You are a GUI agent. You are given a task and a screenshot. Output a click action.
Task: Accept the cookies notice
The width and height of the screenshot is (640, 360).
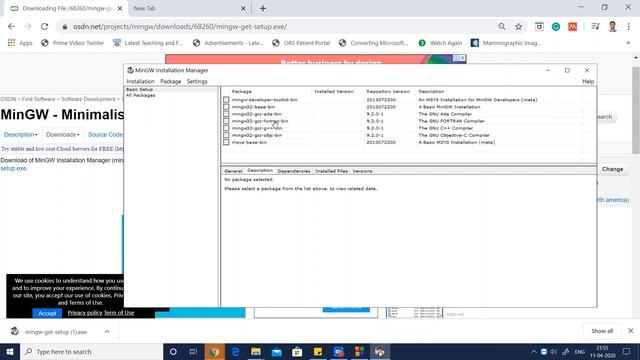pos(47,313)
